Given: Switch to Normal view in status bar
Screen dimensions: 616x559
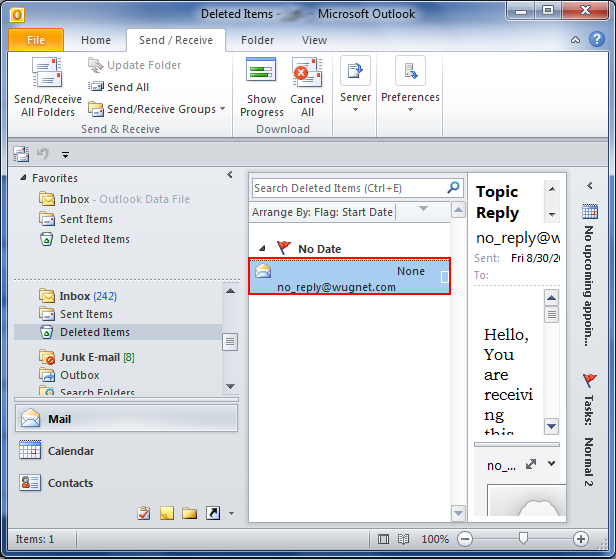Looking at the screenshot, I should point(385,539).
